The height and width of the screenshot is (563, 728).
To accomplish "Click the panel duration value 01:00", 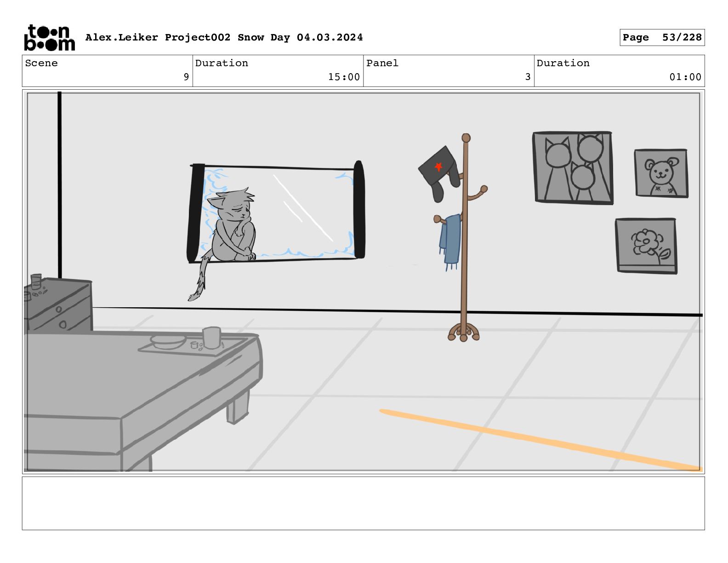I will click(685, 77).
